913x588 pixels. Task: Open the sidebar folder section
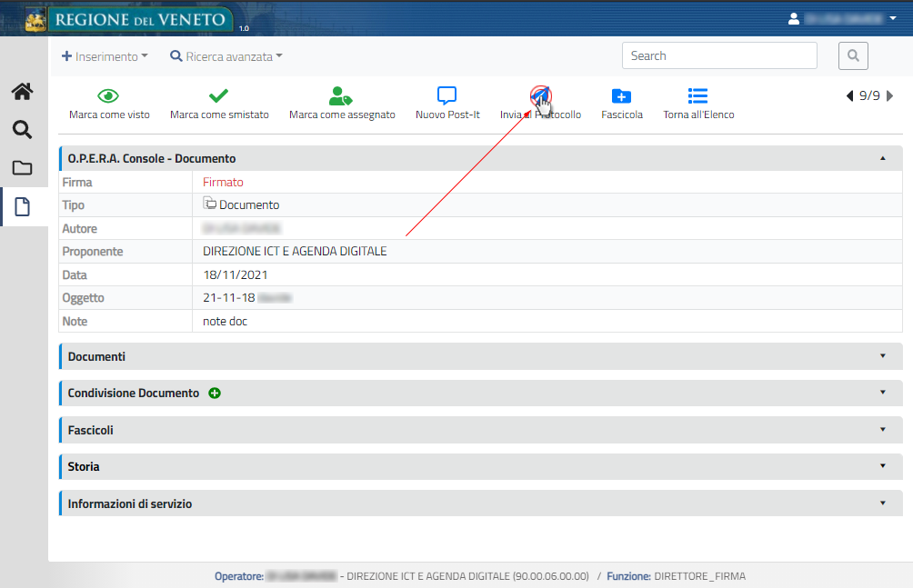coord(22,168)
